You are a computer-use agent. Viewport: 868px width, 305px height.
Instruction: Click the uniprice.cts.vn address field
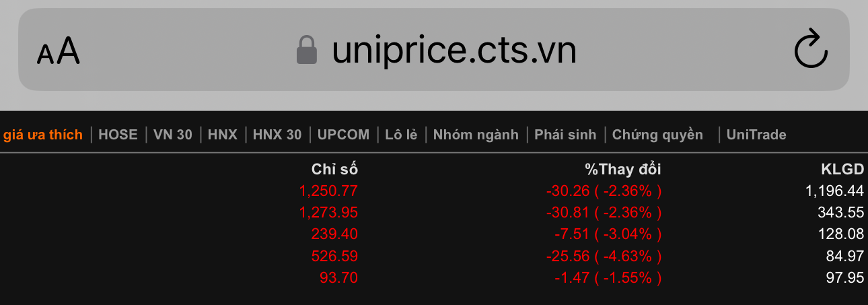pyautogui.click(x=454, y=50)
